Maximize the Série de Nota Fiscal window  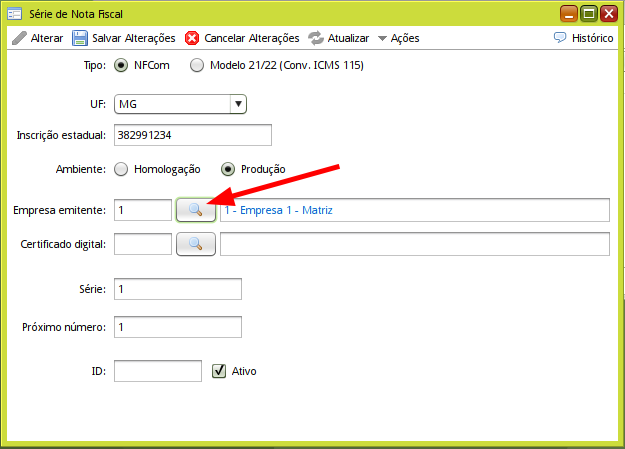click(590, 14)
